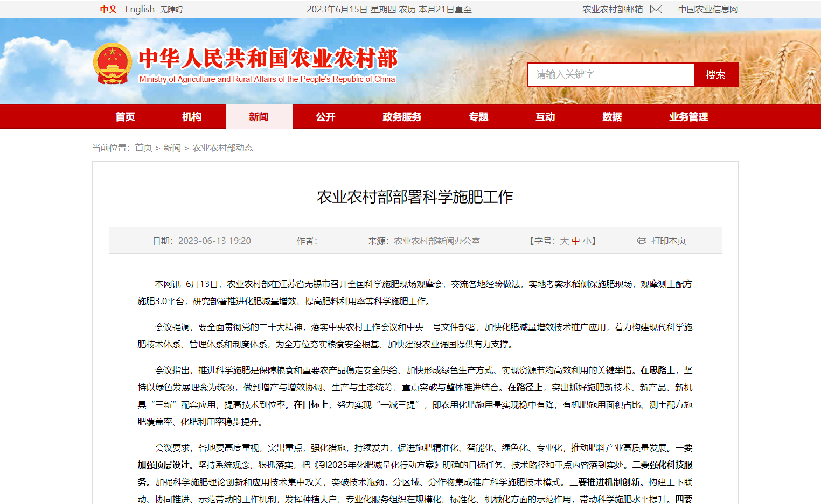This screenshot has height=504, width=821.
Task: Select large font size 大
Action: pos(564,241)
